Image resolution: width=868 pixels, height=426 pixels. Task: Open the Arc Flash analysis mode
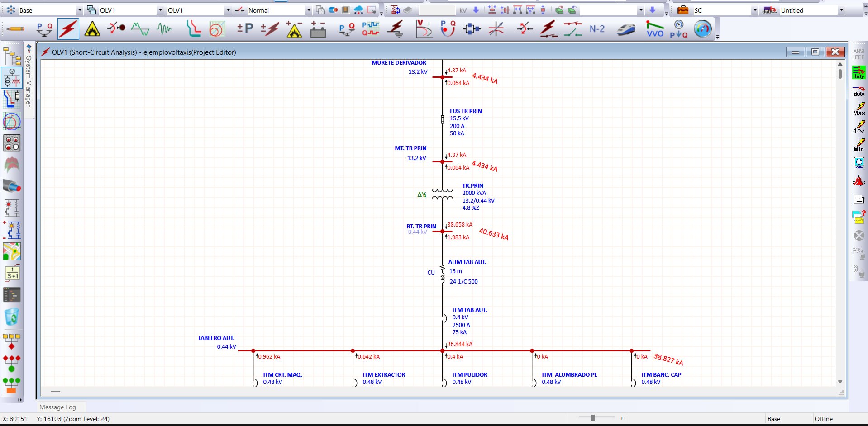coord(92,29)
